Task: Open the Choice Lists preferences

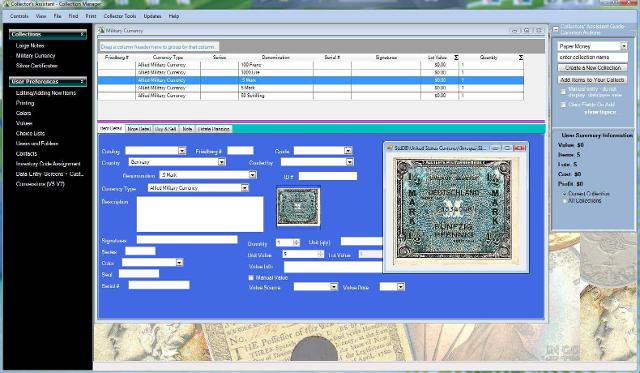Action: point(30,133)
